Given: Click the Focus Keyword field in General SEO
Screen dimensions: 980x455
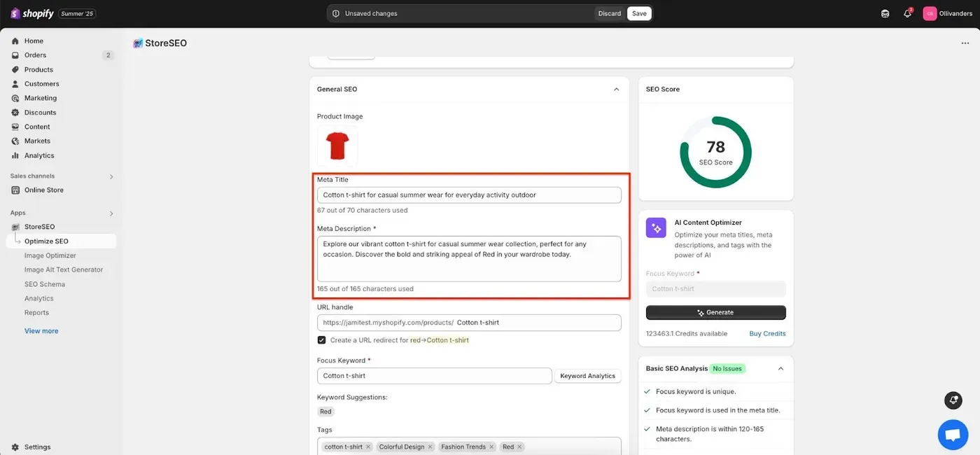Looking at the screenshot, I should (434, 376).
